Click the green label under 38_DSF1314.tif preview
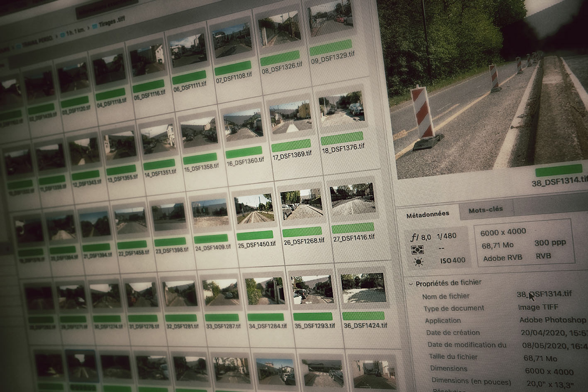The image size is (588, 392). (559, 170)
